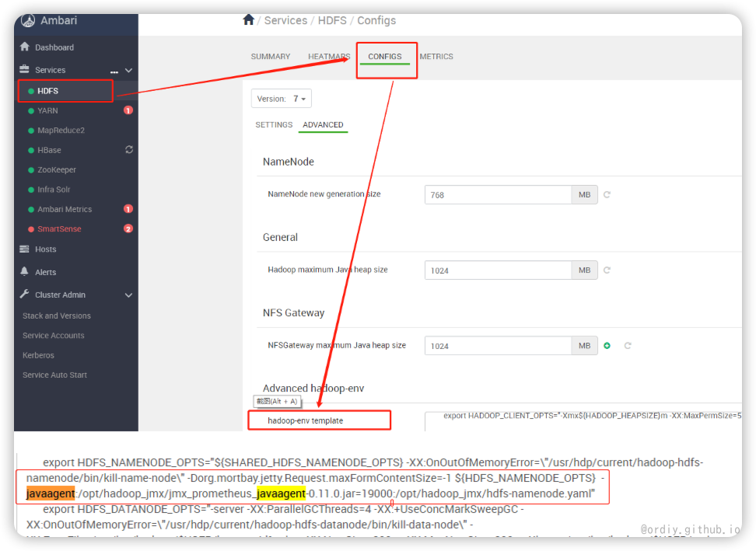Click the Ambari logo icon
The image size is (756, 551).
[x=28, y=20]
